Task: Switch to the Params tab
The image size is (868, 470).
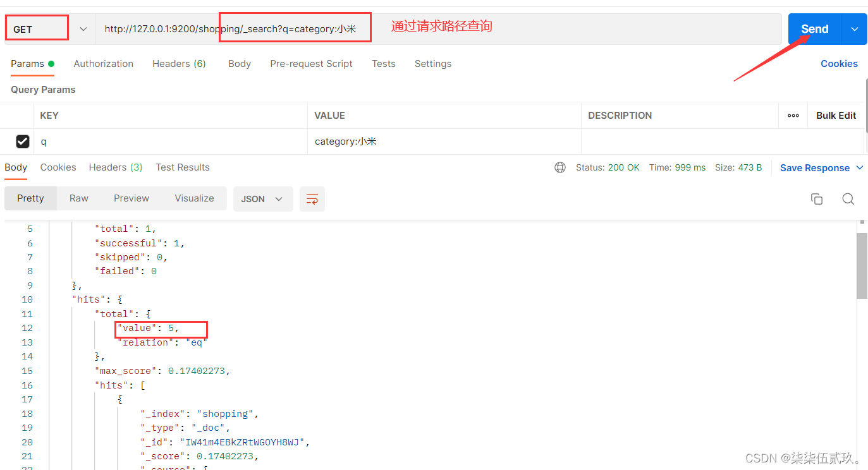Action: point(32,64)
